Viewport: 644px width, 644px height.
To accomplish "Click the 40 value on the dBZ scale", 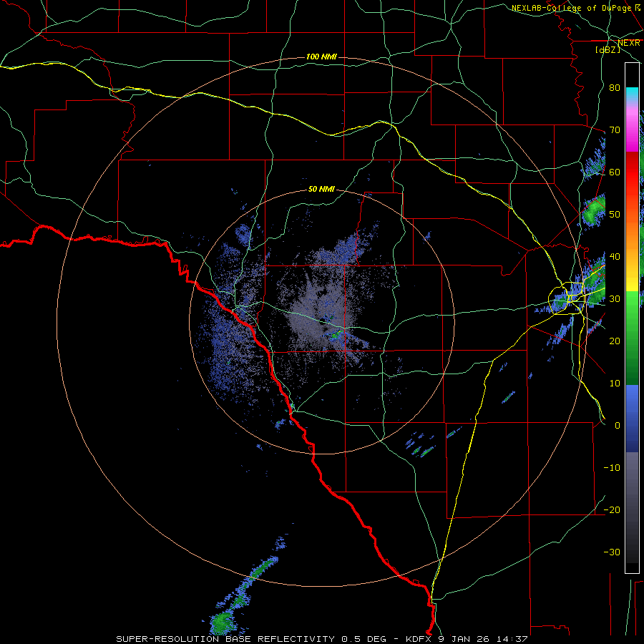I will [615, 256].
